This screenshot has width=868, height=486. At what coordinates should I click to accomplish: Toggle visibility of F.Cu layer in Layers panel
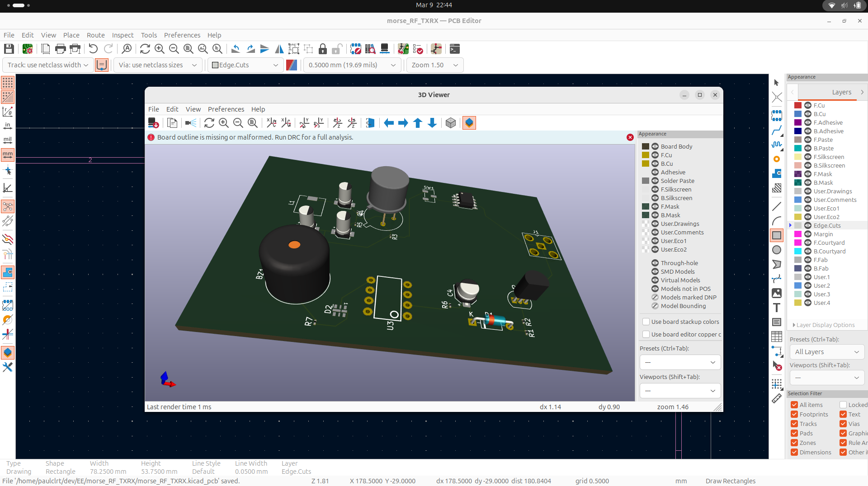coord(808,105)
